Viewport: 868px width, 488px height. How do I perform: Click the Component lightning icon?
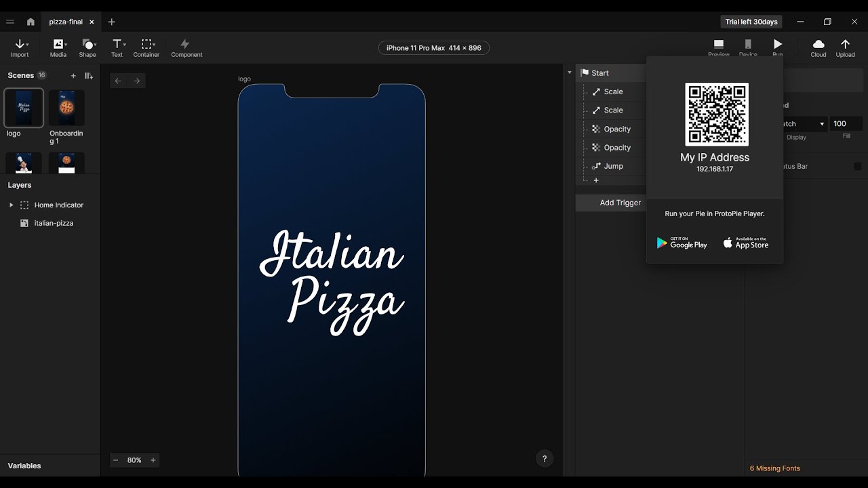(x=185, y=44)
